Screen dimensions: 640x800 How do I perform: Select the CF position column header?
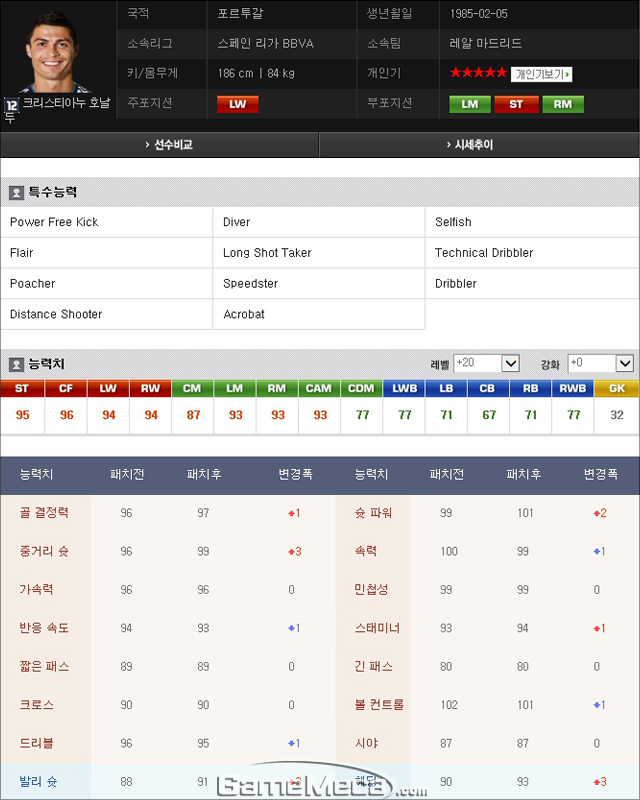point(66,388)
